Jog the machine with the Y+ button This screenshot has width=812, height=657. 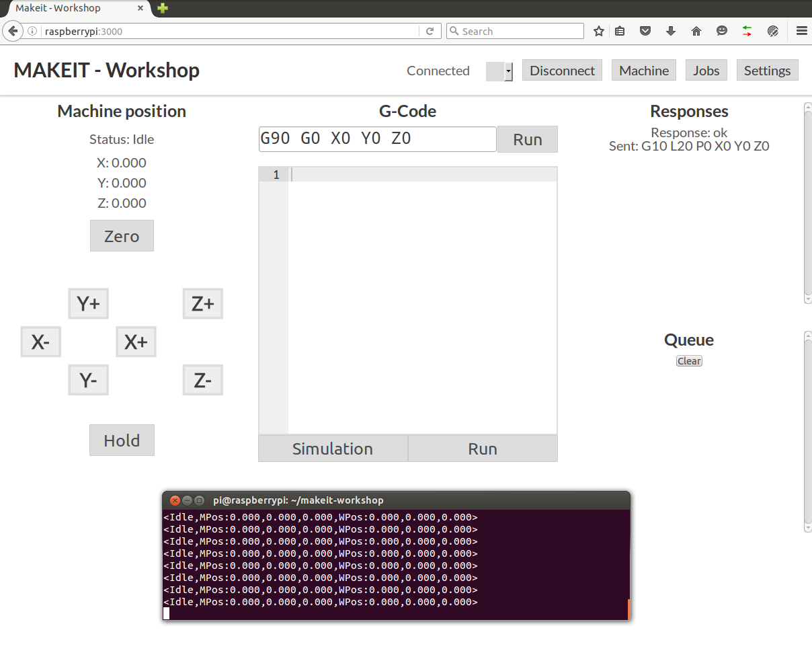[x=88, y=304]
